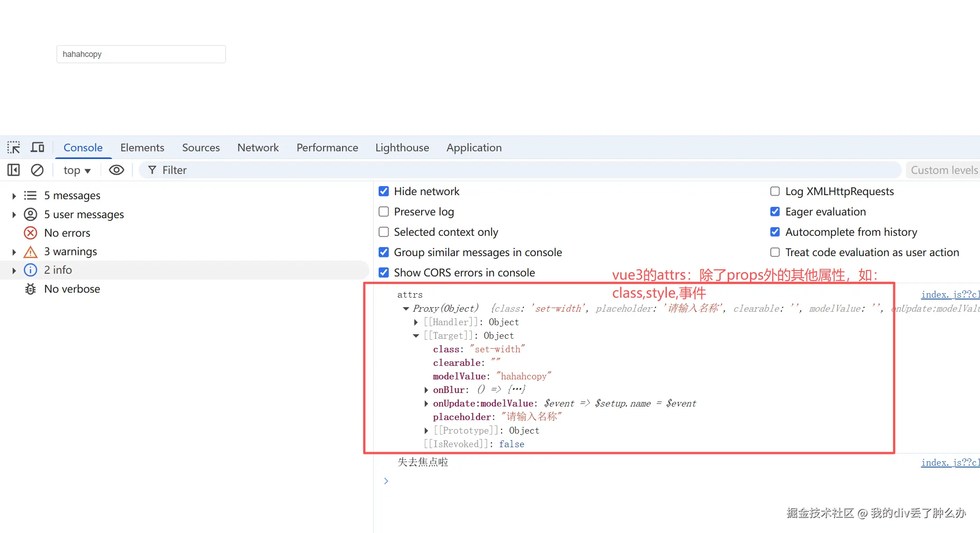Create live expression with eye icon
This screenshot has width=980, height=533.
click(x=116, y=170)
